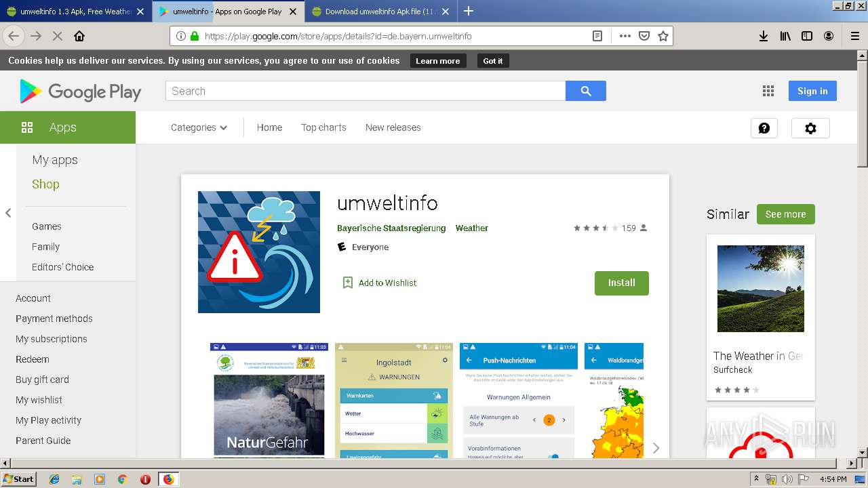The height and width of the screenshot is (488, 868).
Task: Select Shop in the sidebar
Action: click(x=45, y=184)
